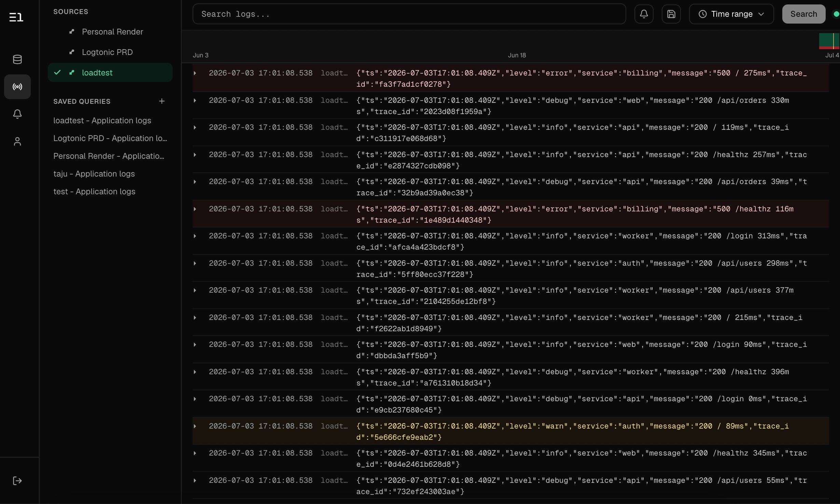Open alerts bell icon in left sidebar
840x504 pixels.
coord(17,114)
